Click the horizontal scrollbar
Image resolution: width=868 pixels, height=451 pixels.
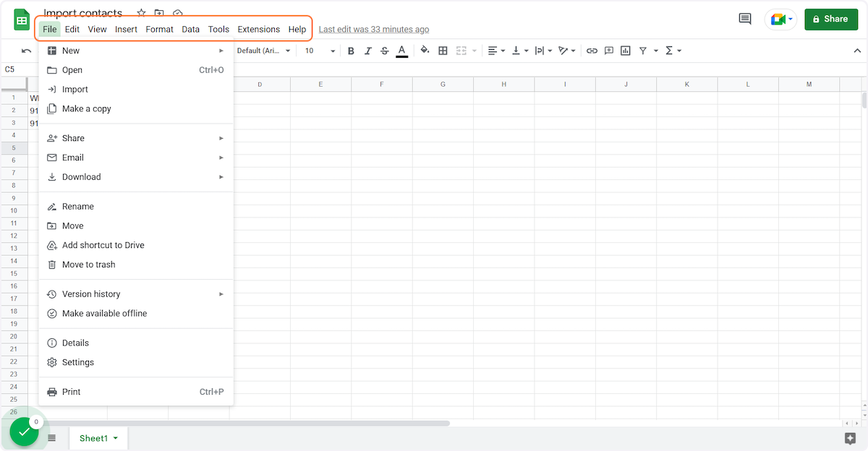247,424
